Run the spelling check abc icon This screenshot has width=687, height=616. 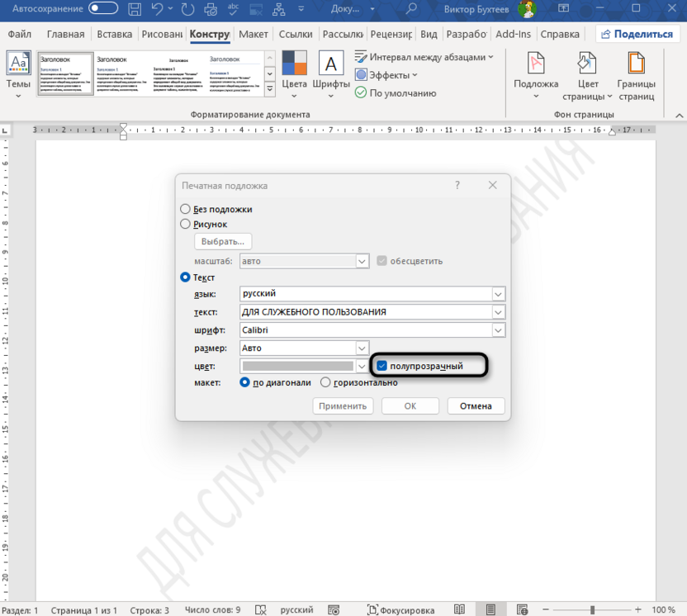(x=233, y=9)
